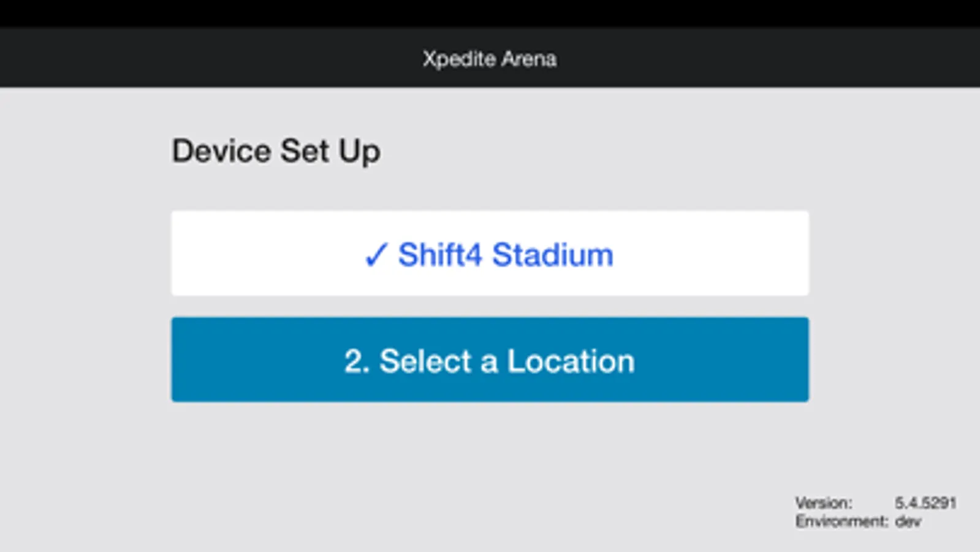
Task: Tap the black status strip at top
Action: (490, 13)
